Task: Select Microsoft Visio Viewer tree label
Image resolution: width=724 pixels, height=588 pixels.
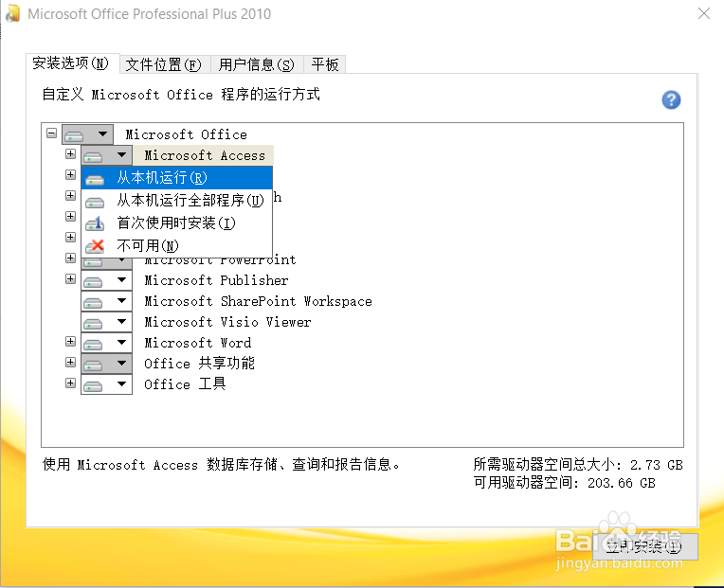Action: (x=227, y=322)
